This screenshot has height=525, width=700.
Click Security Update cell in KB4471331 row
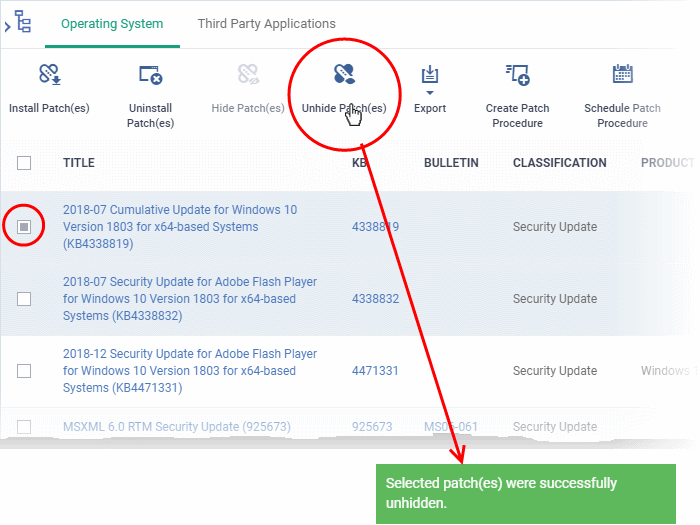(x=554, y=371)
